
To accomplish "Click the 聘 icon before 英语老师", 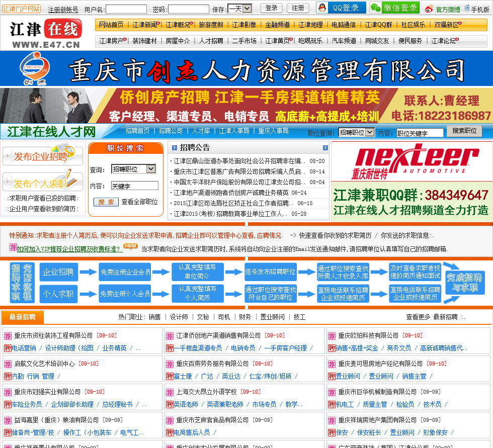I will pos(170,404).
